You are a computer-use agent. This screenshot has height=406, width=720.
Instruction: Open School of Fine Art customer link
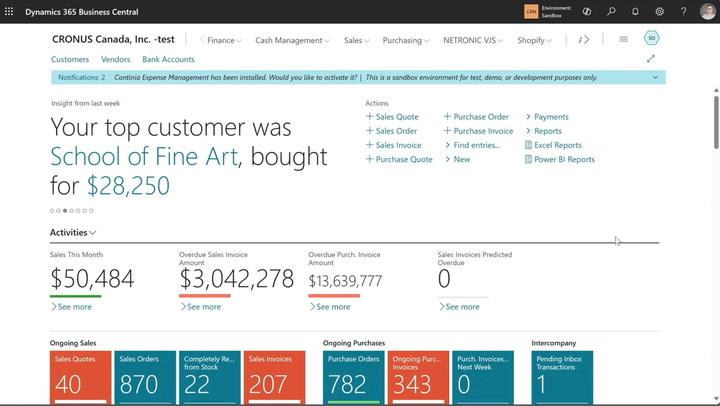tap(144, 157)
